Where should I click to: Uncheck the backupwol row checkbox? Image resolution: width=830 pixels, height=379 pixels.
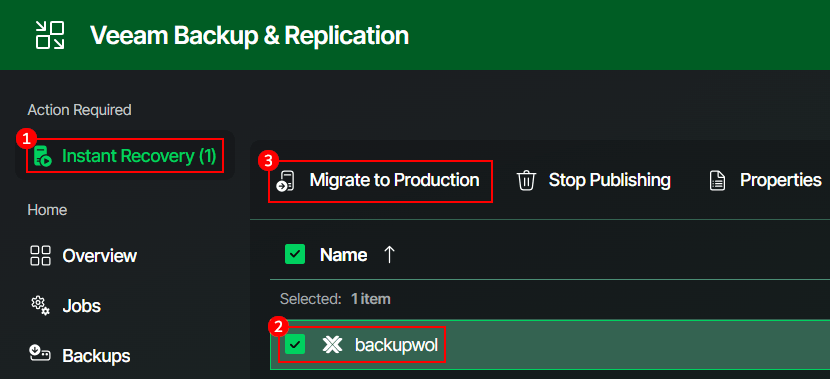(x=295, y=345)
